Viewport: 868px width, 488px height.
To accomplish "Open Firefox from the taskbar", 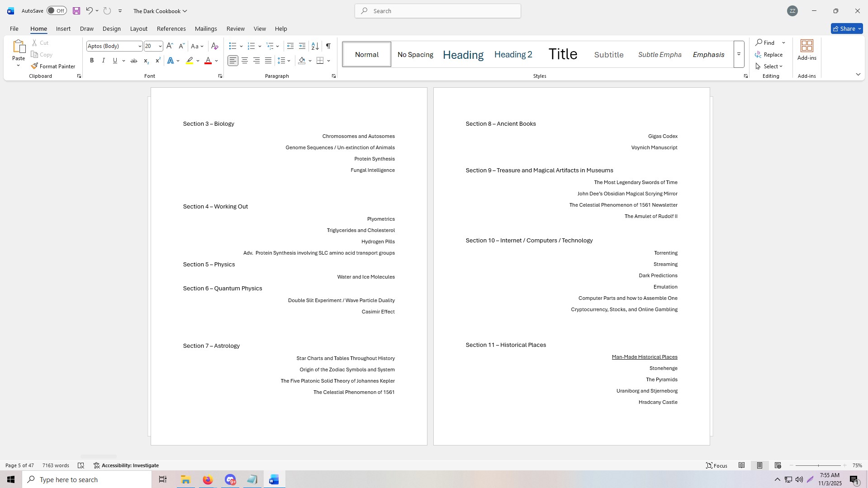I will (208, 479).
